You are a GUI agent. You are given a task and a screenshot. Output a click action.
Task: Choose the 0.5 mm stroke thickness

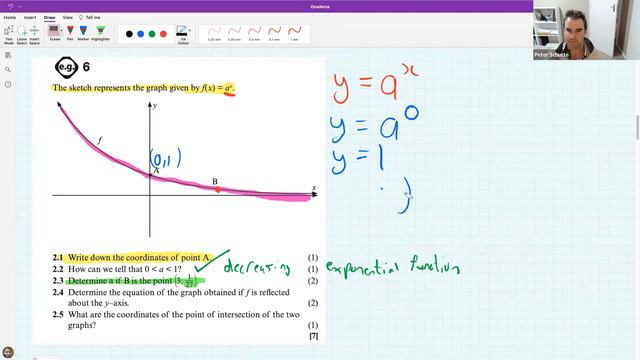[254, 33]
